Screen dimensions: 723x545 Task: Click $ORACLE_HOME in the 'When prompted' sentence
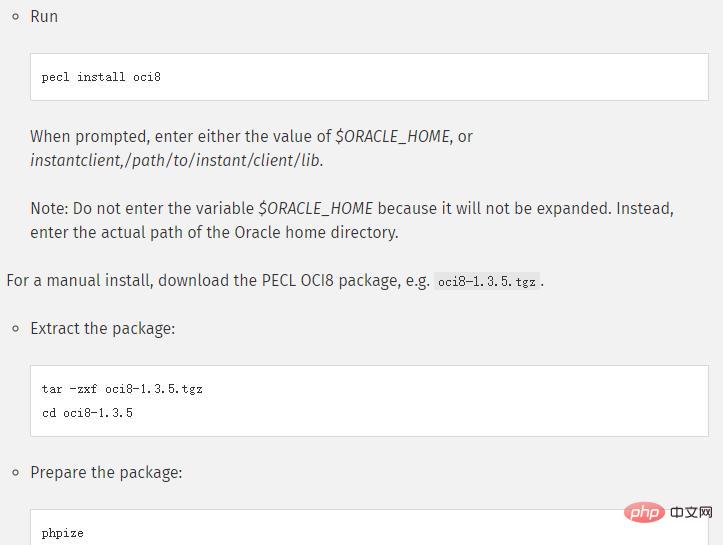[x=392, y=136]
